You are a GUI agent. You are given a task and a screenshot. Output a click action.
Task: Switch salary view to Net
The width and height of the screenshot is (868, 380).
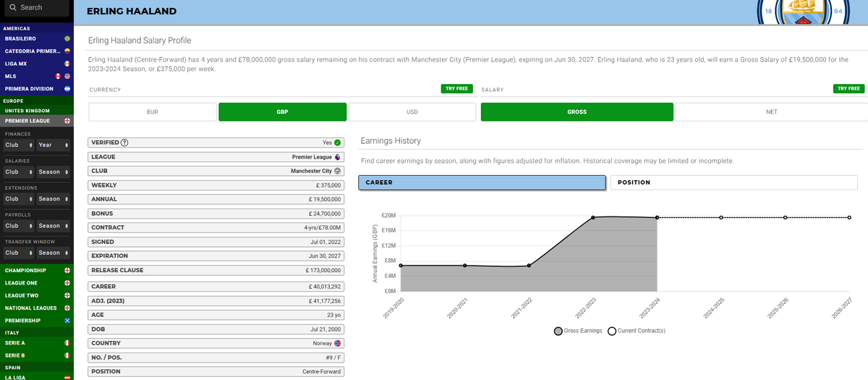point(771,112)
